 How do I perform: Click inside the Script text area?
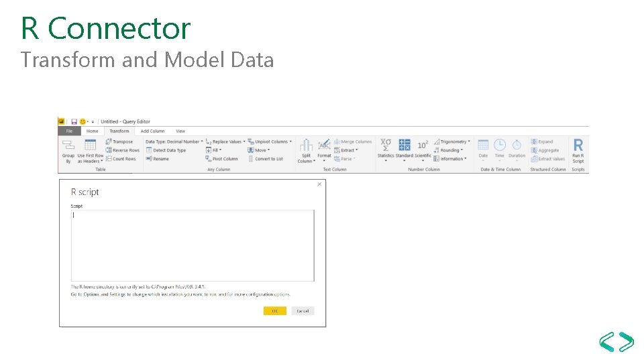pos(193,245)
